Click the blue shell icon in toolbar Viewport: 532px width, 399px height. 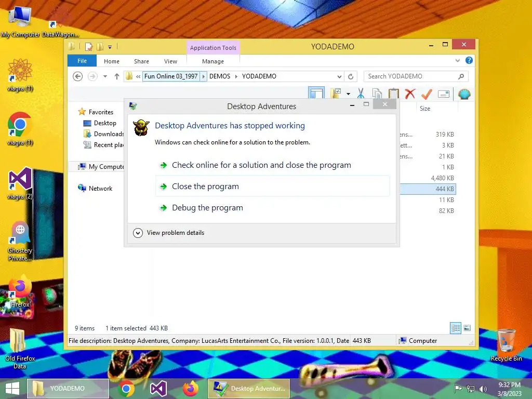[464, 94]
